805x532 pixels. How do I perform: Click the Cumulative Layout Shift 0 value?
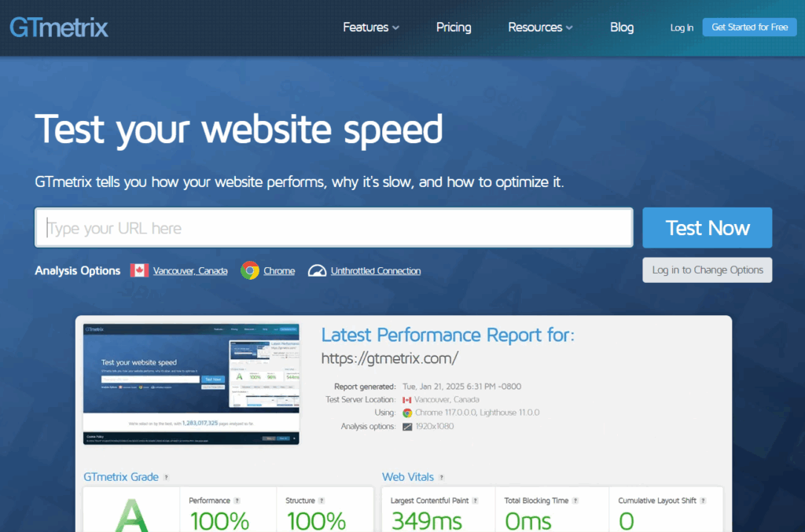point(627,521)
